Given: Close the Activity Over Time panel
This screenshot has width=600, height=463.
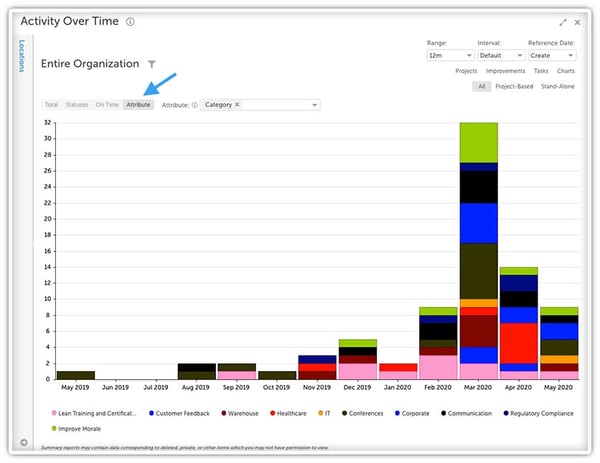Looking at the screenshot, I should click(x=577, y=23).
